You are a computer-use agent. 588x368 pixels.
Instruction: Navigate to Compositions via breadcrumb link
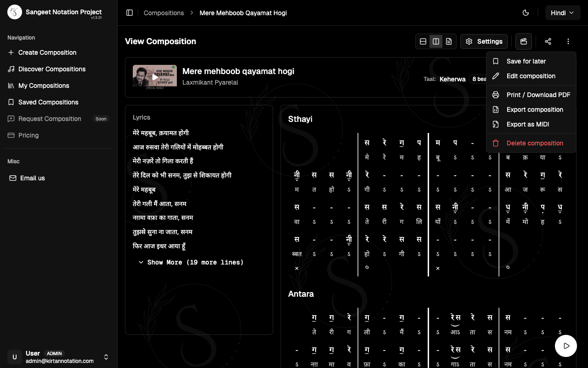(164, 13)
